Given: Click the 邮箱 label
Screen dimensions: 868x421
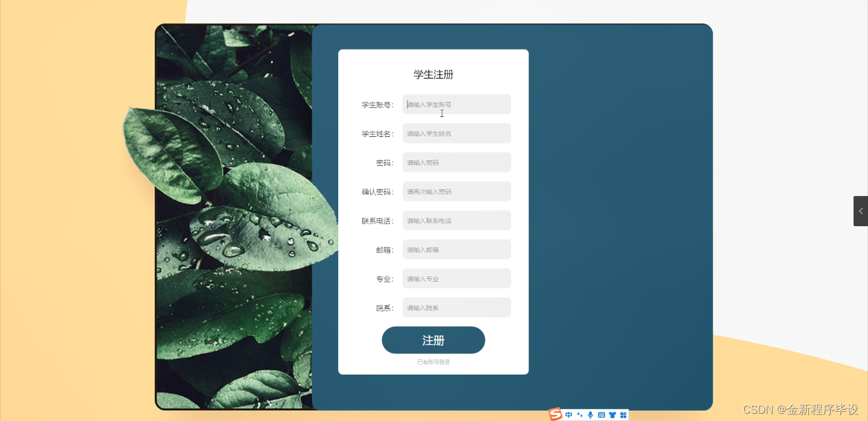Looking at the screenshot, I should pos(385,250).
